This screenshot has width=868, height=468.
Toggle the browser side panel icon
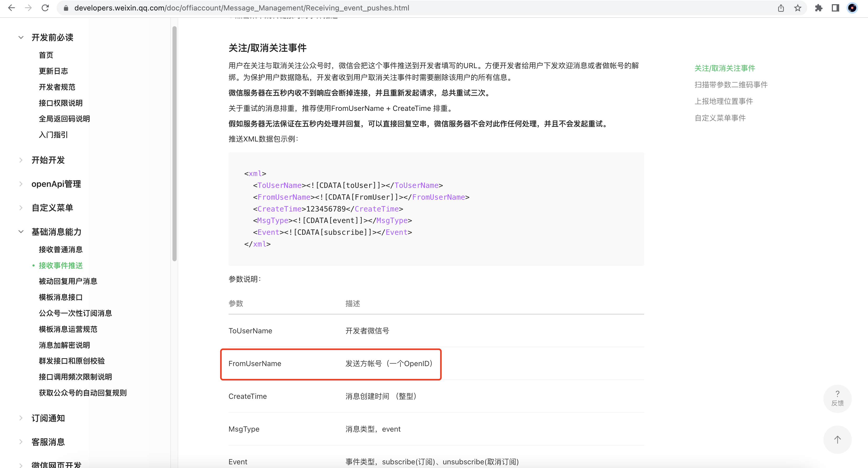coord(835,8)
